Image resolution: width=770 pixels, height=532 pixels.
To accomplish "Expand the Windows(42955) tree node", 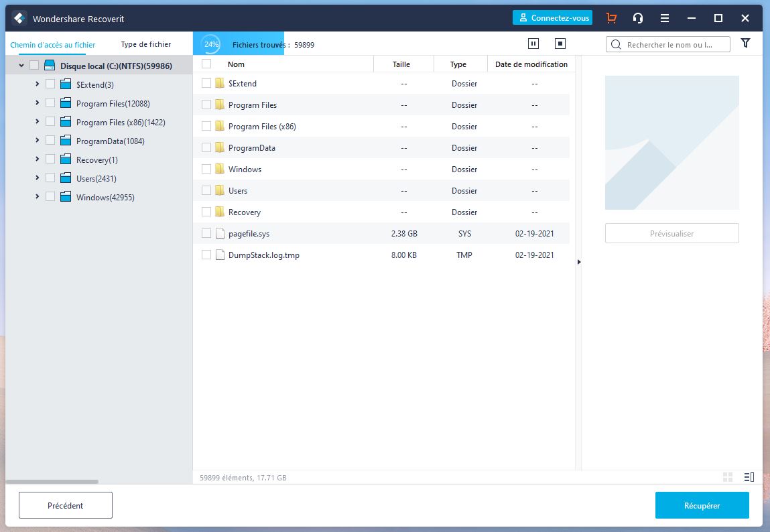I will [x=37, y=197].
